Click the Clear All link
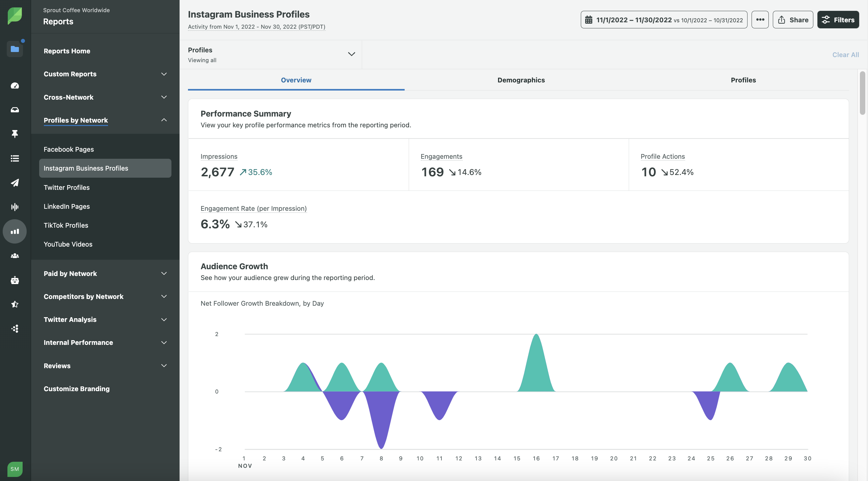868x481 pixels. click(x=845, y=55)
